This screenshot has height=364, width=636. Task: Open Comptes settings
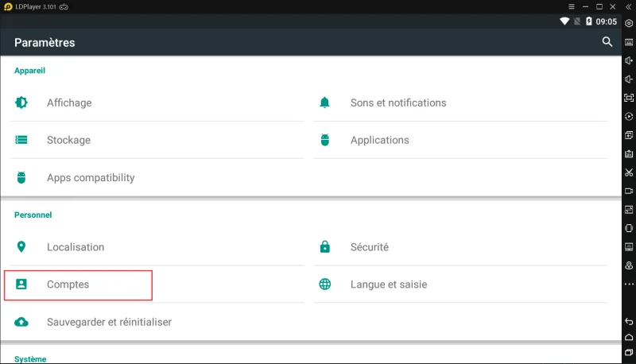pos(157,285)
